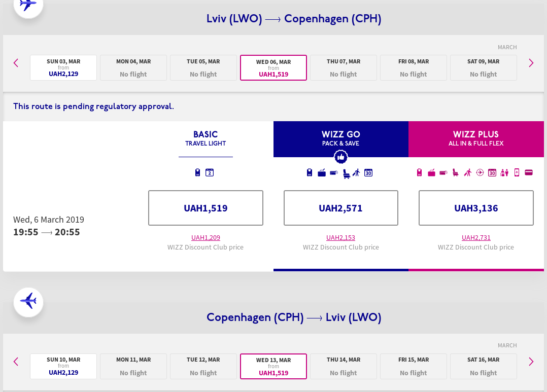Click the WIZZ GO thumbs-up recommended badge
The image size is (547, 392).
(341, 157)
